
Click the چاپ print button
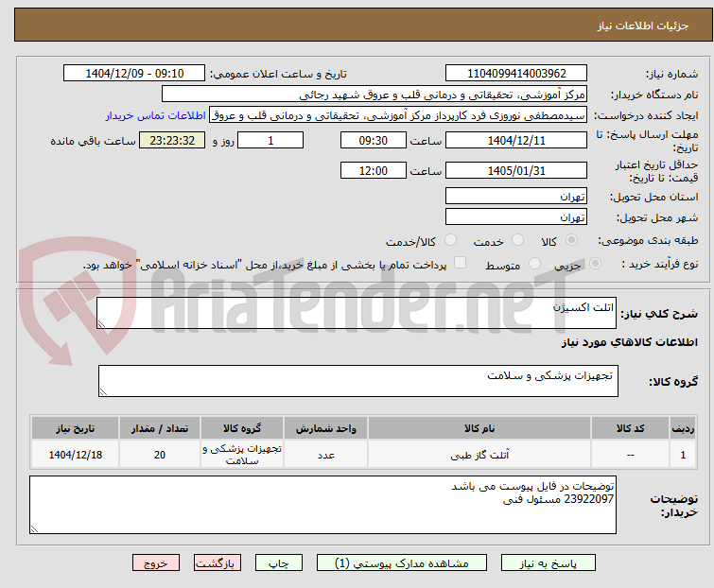pos(278,563)
